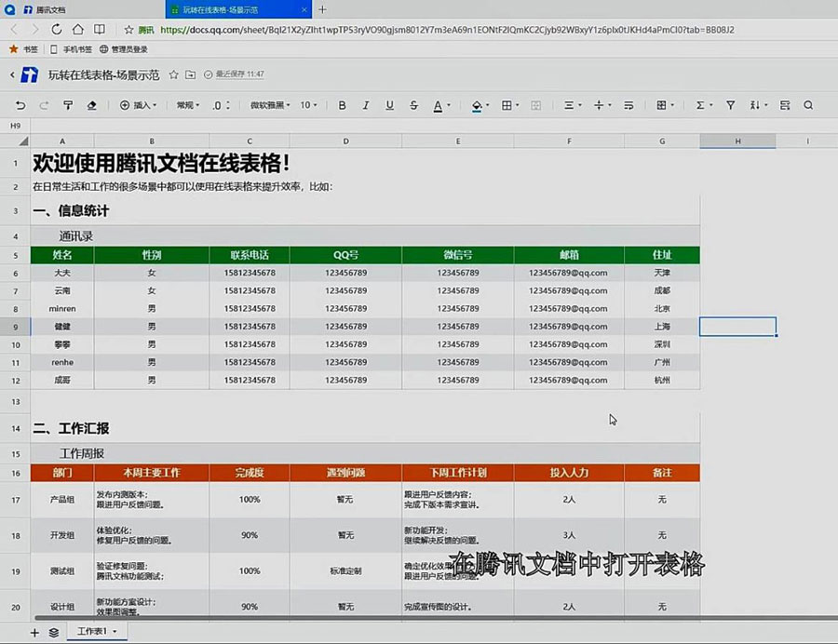The width and height of the screenshot is (838, 644).
Task: Close the 玩转在线表格 browser tab
Action: click(304, 9)
